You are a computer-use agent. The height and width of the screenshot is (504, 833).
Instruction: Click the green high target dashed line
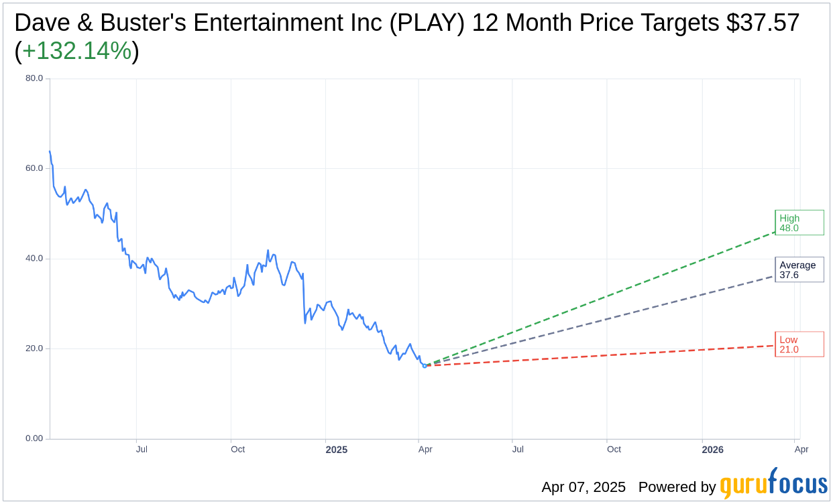click(604, 297)
